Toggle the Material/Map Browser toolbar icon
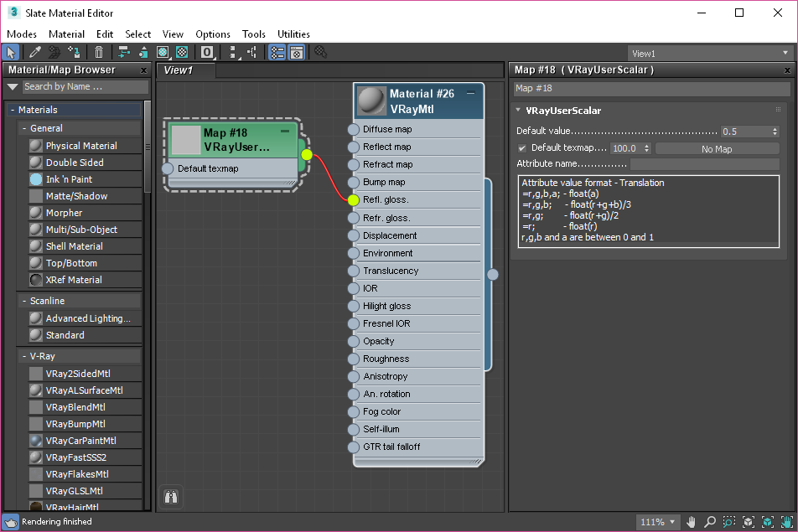798x532 pixels. pos(277,53)
